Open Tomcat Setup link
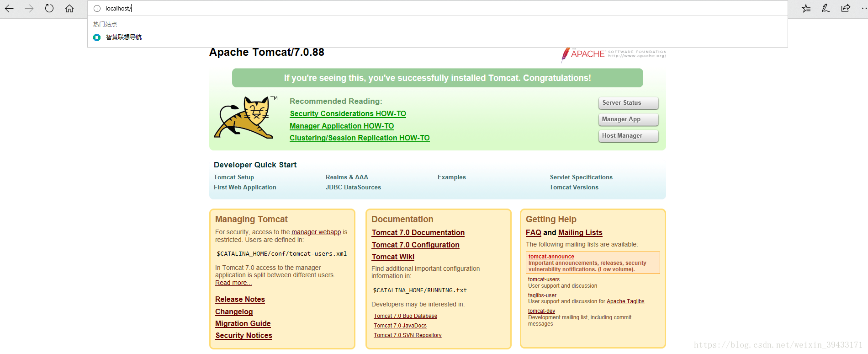Viewport: 868px width, 354px height. (234, 177)
